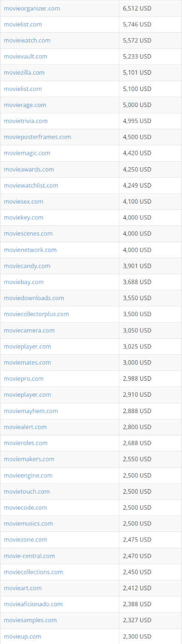Open movieengine.com domain link
The width and height of the screenshot is (182, 644).
pyautogui.click(x=28, y=475)
